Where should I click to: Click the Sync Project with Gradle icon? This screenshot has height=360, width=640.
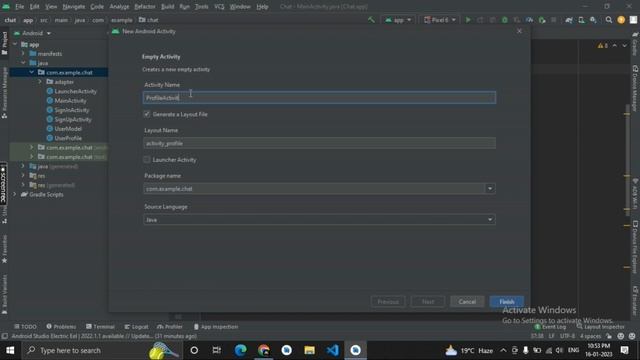click(x=569, y=20)
